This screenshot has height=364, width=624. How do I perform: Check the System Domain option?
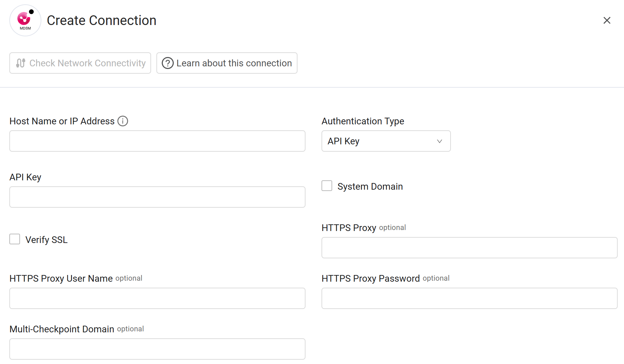(327, 186)
